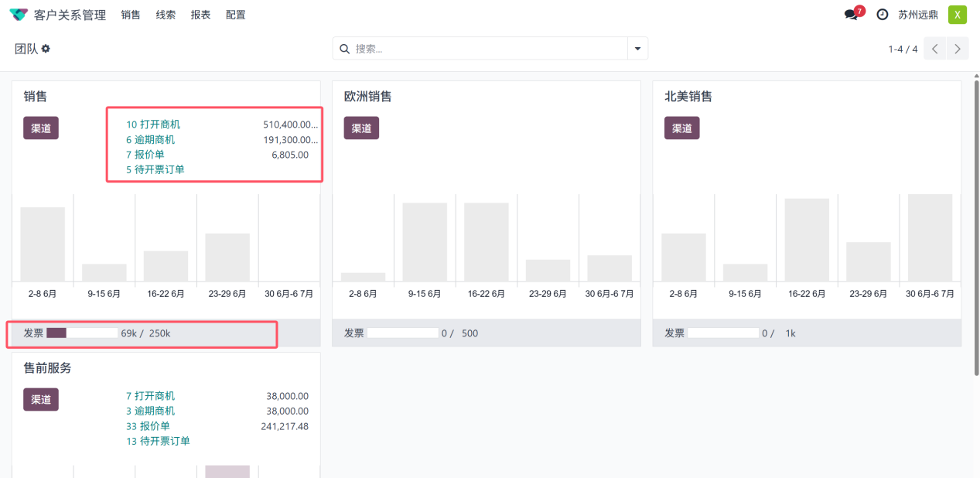This screenshot has height=478, width=980.
Task: Open 10 打开商机 link
Action: [153, 125]
